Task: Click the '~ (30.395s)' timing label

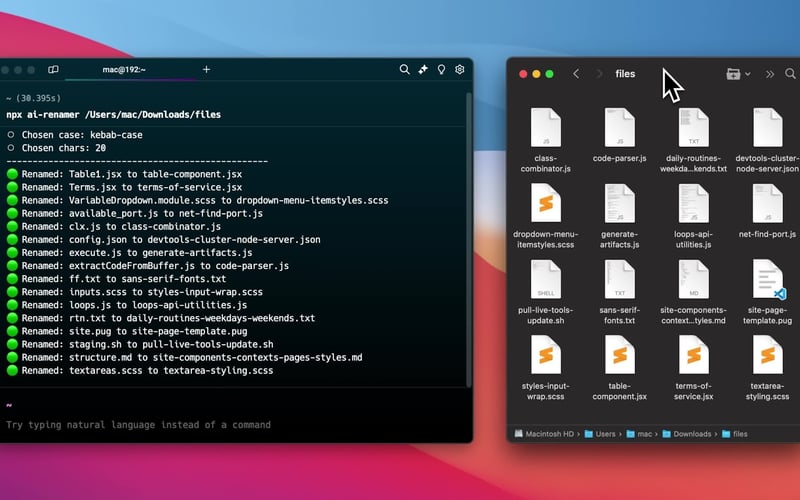Action: [33, 98]
